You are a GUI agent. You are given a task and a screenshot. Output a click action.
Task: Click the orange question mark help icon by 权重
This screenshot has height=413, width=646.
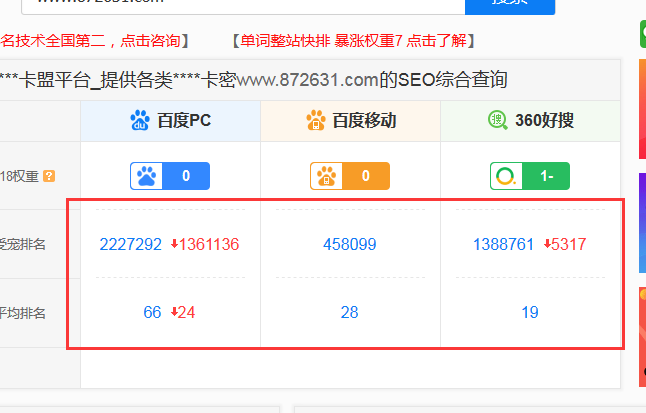pos(49,176)
